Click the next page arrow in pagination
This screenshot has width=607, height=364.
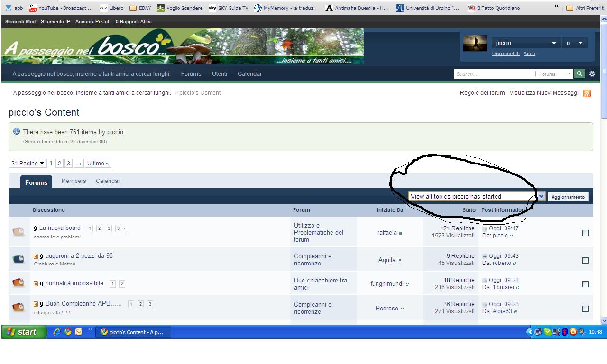coord(79,164)
